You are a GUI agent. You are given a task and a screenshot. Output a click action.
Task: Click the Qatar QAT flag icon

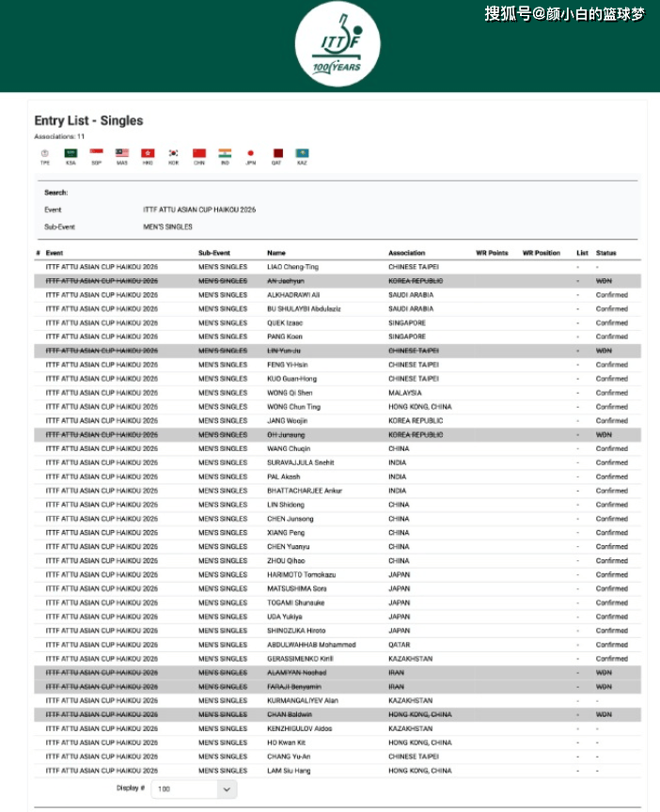tap(277, 153)
